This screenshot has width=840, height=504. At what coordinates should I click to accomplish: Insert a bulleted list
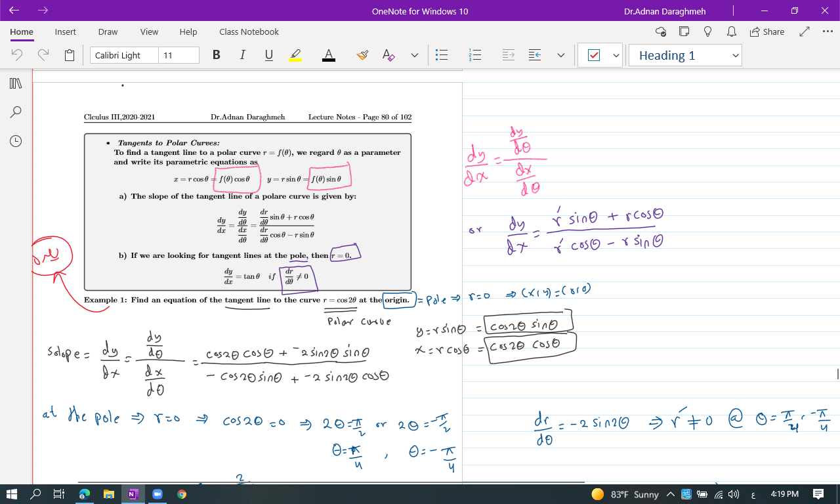tap(442, 55)
